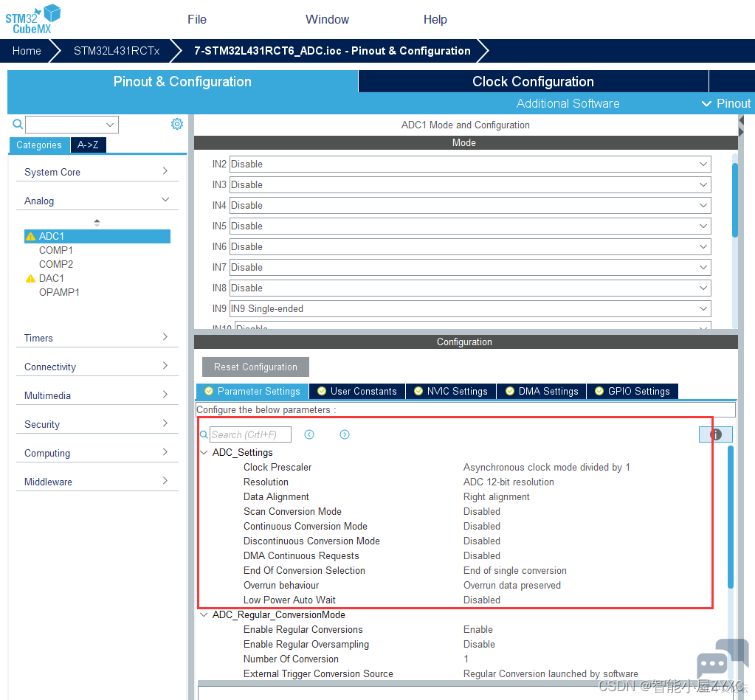Open the File menu

[x=197, y=19]
